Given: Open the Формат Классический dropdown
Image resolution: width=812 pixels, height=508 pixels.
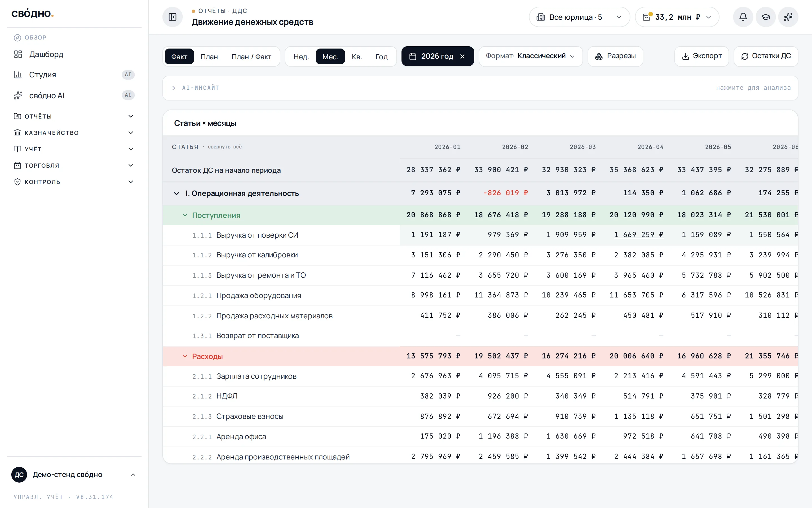Looking at the screenshot, I should click(531, 56).
